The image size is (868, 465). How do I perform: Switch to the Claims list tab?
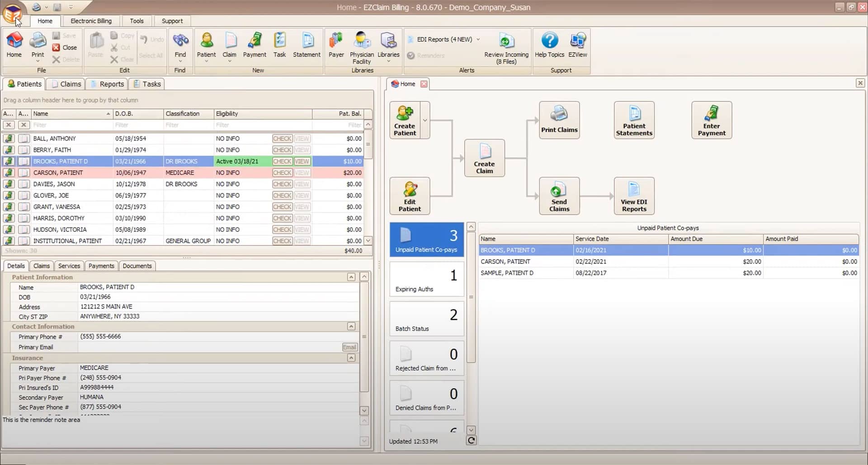[x=66, y=84]
